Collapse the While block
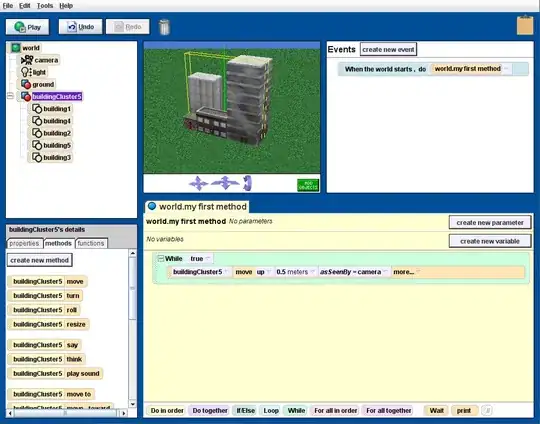This screenshot has height=424, width=540. click(160, 258)
